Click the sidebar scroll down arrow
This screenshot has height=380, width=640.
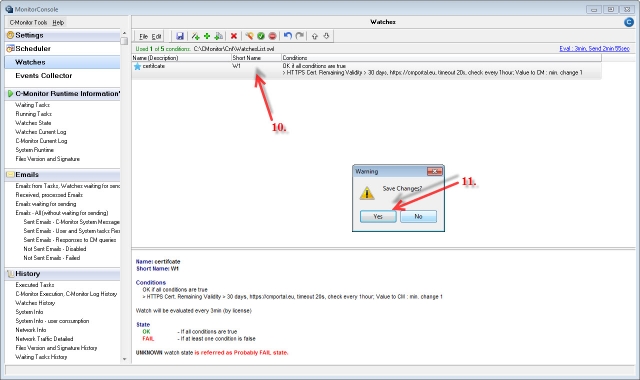pyautogui.click(x=124, y=359)
